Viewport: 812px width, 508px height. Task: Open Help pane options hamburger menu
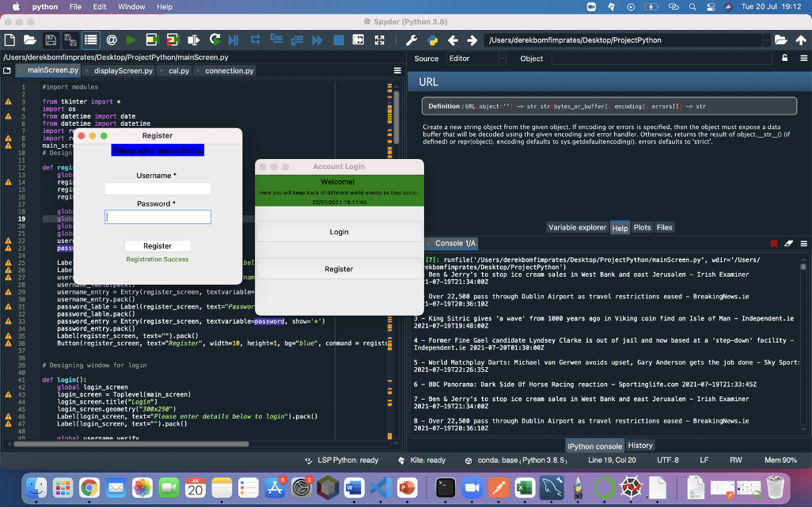point(804,58)
